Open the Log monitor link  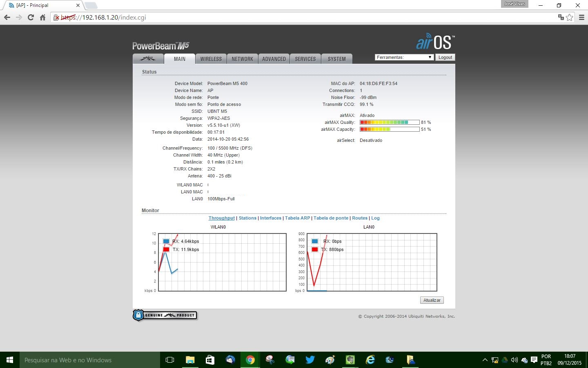pos(375,218)
